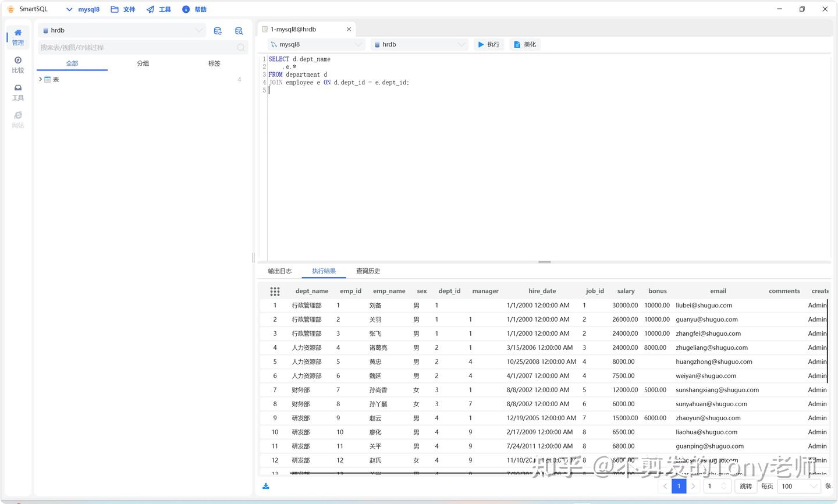Click the 执行 (Execute) button
The width and height of the screenshot is (838, 504).
click(x=488, y=44)
